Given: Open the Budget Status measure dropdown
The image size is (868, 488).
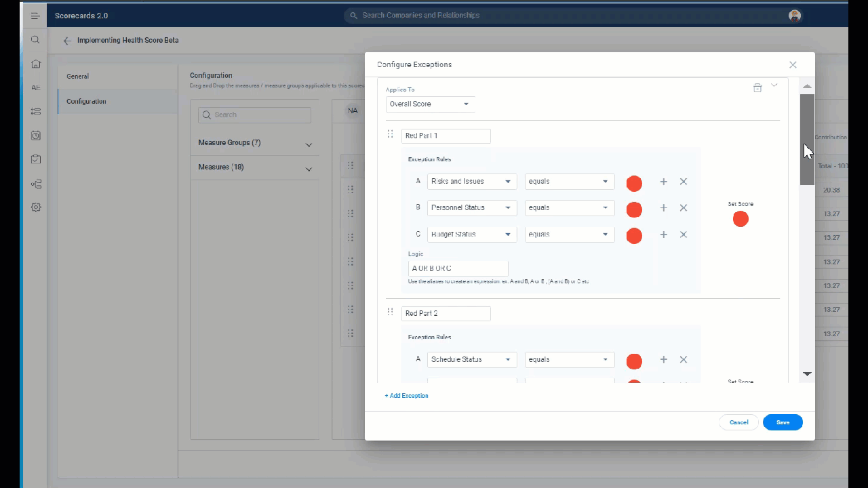Looking at the screenshot, I should coord(472,235).
